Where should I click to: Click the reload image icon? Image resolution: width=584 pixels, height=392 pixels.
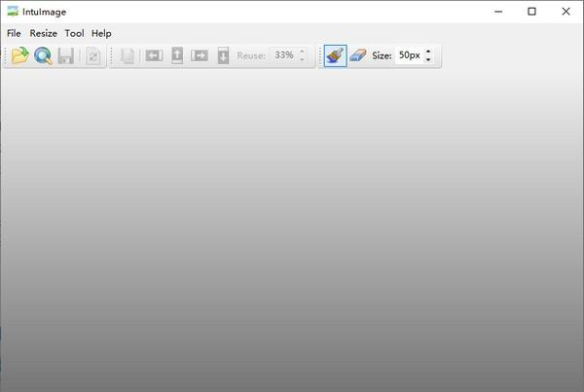[93, 55]
